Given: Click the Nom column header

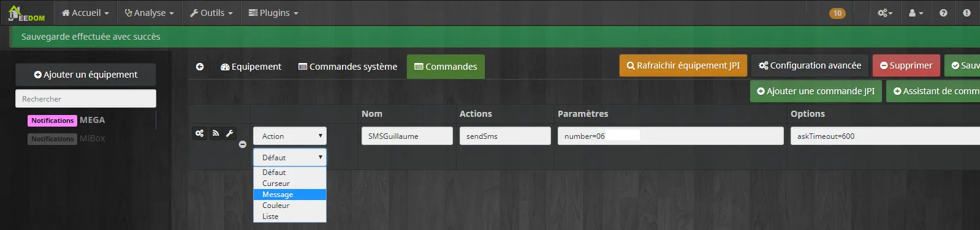Looking at the screenshot, I should tap(372, 114).
